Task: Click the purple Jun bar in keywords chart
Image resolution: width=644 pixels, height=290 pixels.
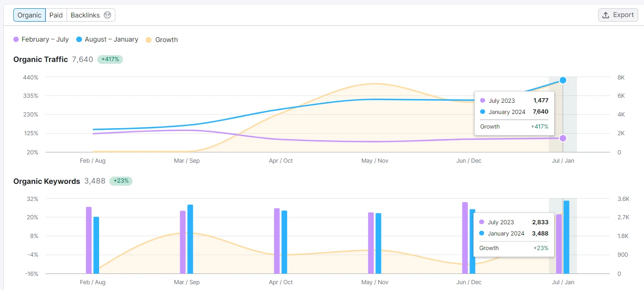Action: (465, 238)
